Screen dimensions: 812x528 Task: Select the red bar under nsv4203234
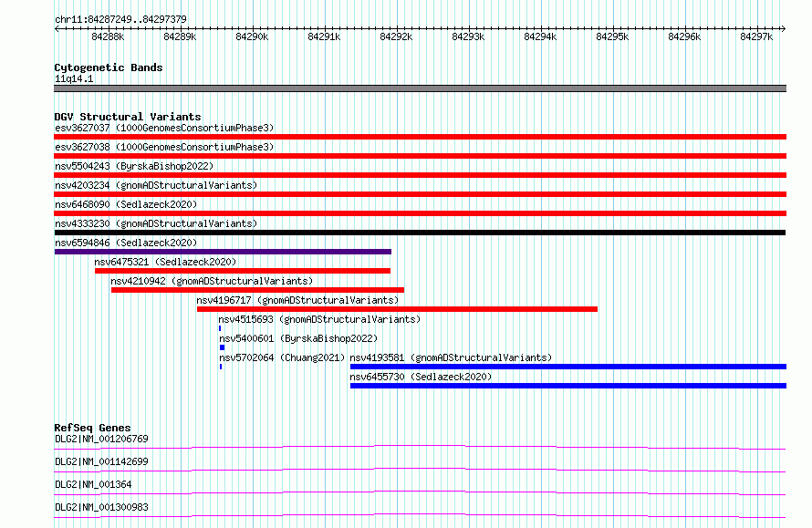pos(420,194)
